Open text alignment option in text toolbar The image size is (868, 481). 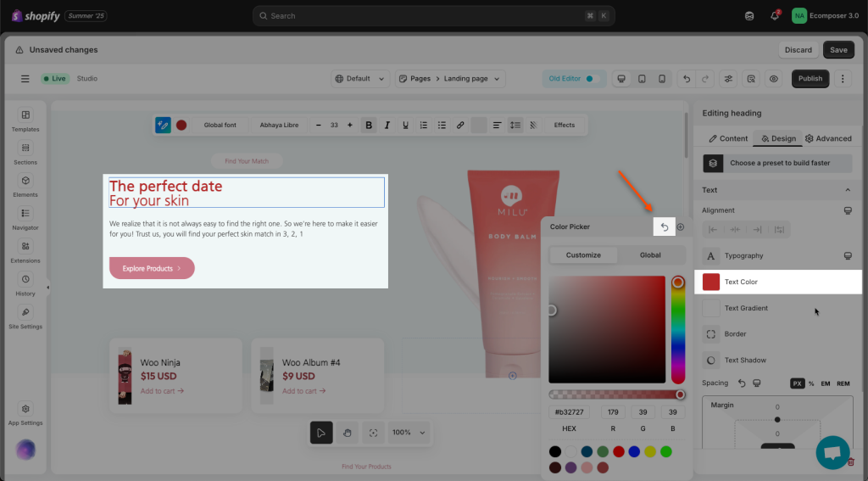pos(497,126)
